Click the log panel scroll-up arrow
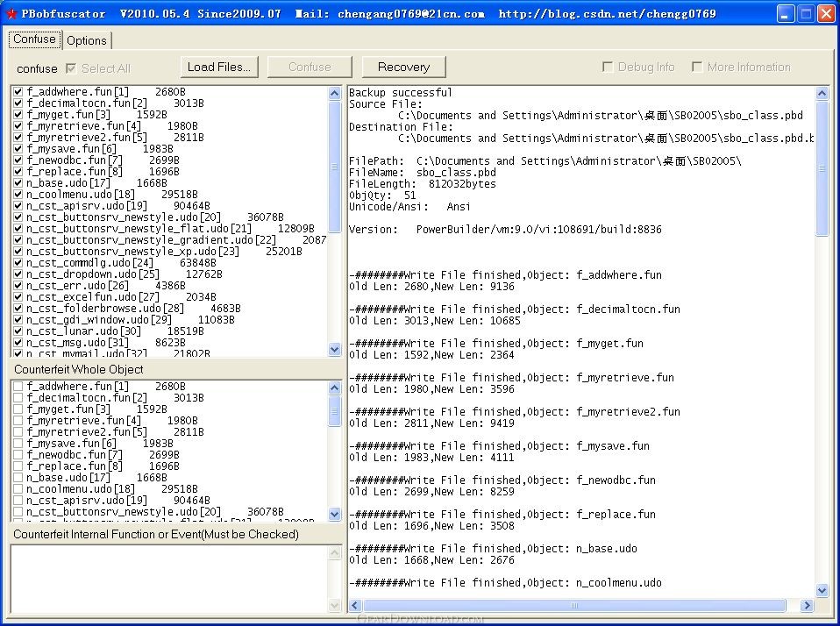Image resolution: width=840 pixels, height=626 pixels. (x=822, y=93)
